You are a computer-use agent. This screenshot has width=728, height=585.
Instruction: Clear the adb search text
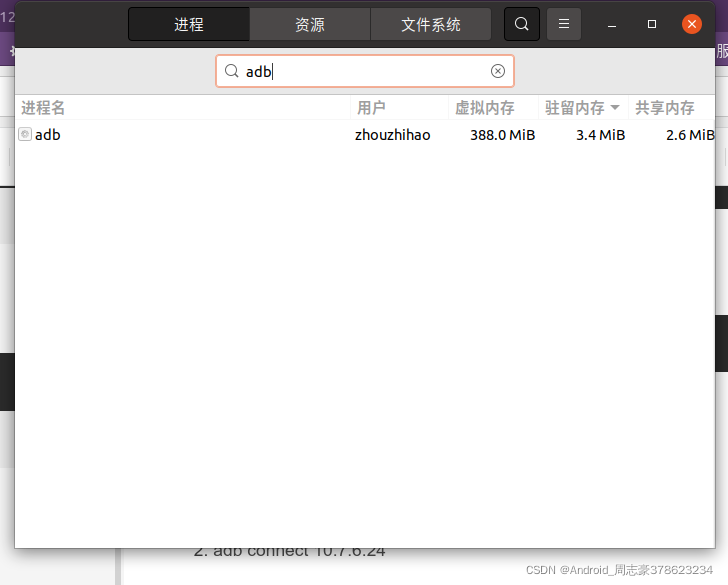coord(498,71)
